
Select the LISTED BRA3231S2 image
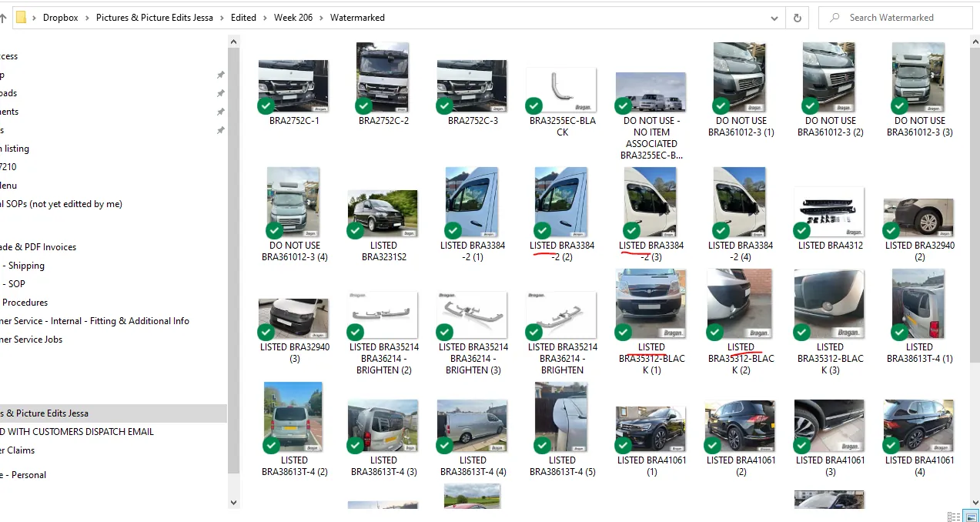point(383,215)
